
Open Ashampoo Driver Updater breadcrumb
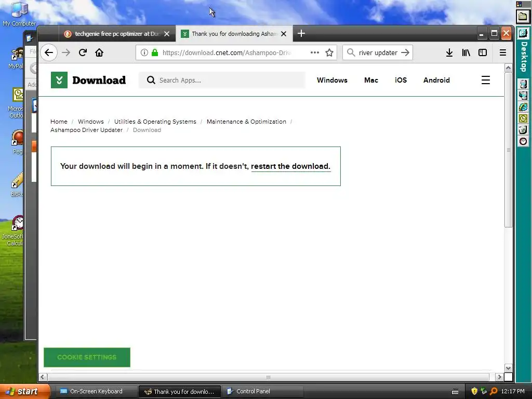pyautogui.click(x=87, y=130)
